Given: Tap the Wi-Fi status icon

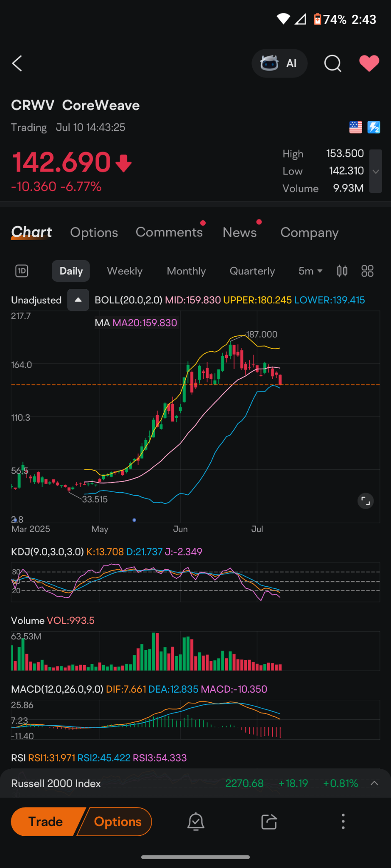Looking at the screenshot, I should pos(283,19).
